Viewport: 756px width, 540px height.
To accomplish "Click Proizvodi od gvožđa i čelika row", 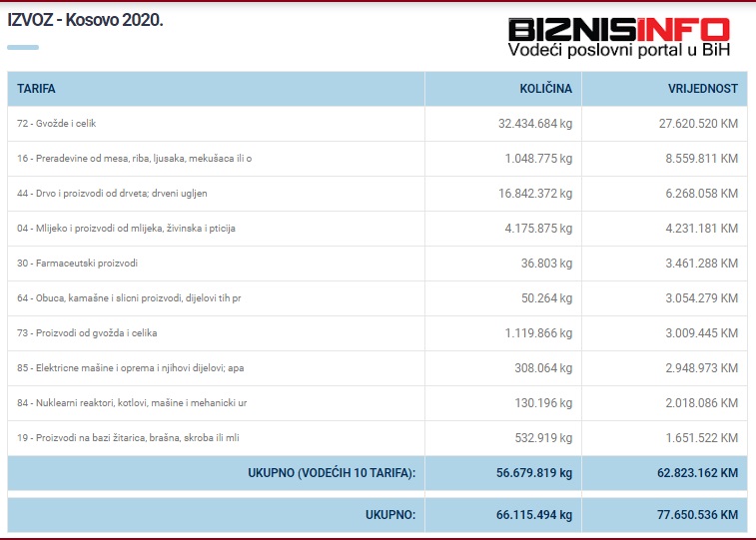I will (88, 333).
